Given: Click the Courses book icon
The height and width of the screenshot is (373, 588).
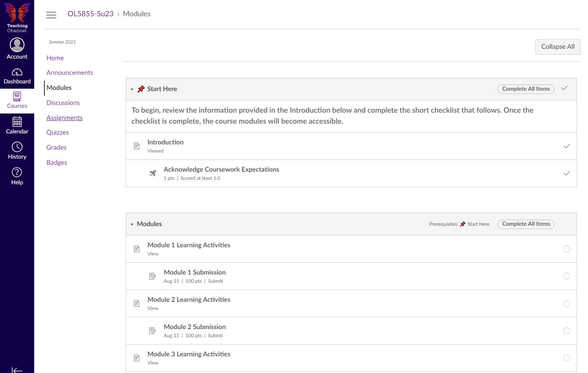Looking at the screenshot, I should point(17,97).
